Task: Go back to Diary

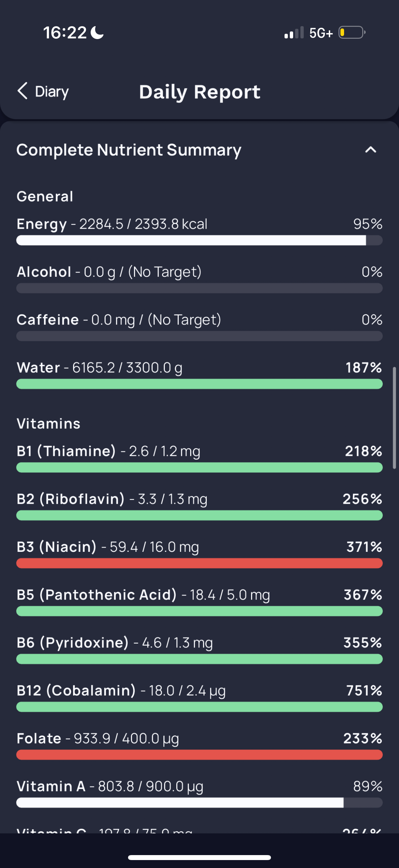Action: (x=51, y=91)
